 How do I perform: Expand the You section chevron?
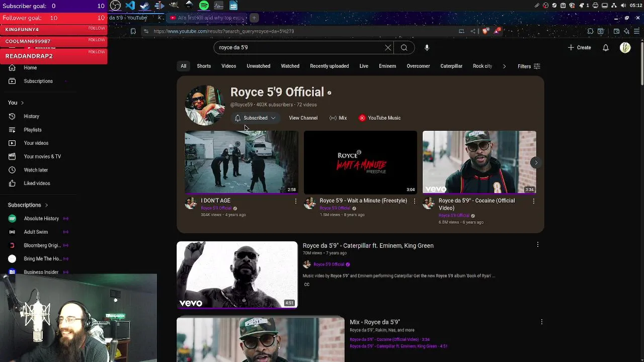click(x=22, y=103)
